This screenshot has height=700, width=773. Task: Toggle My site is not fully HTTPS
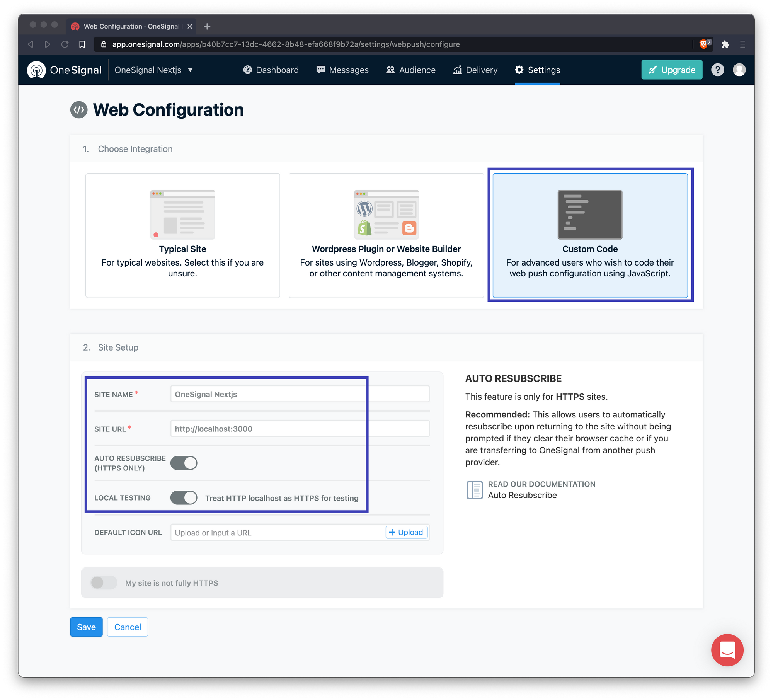104,582
